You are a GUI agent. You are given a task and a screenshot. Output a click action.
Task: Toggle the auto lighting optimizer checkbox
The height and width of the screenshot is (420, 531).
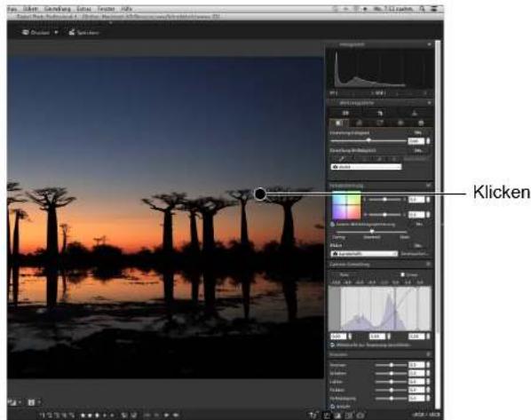pyautogui.click(x=333, y=225)
